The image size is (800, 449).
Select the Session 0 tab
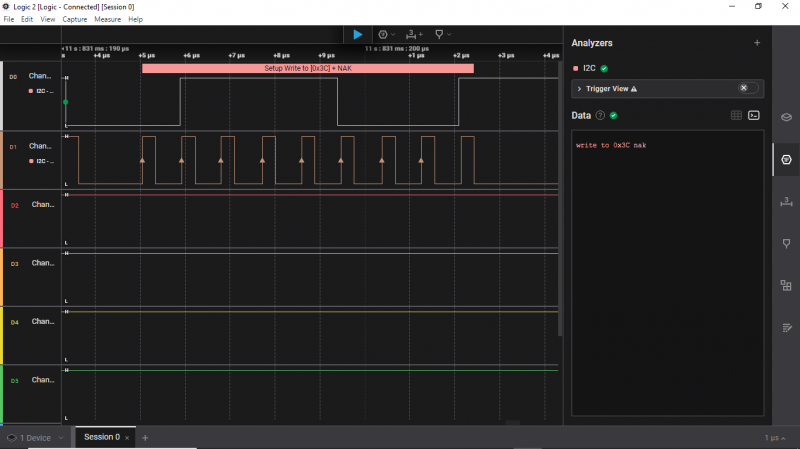[x=101, y=437]
